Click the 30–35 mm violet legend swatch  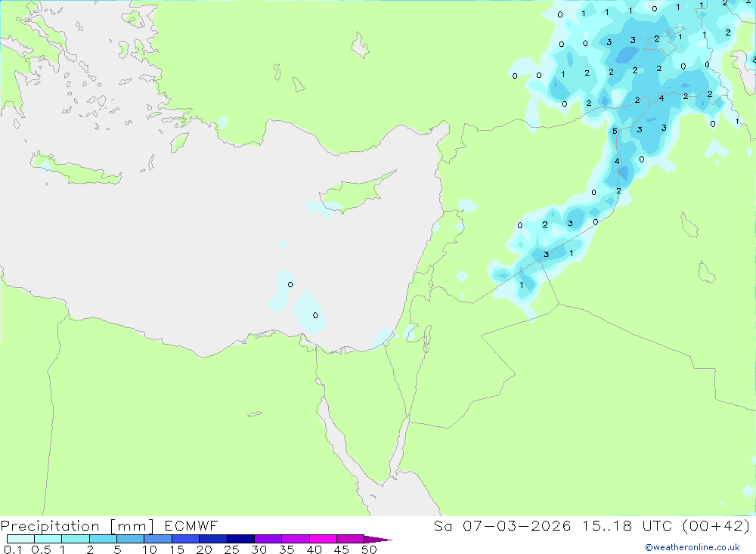(268, 539)
